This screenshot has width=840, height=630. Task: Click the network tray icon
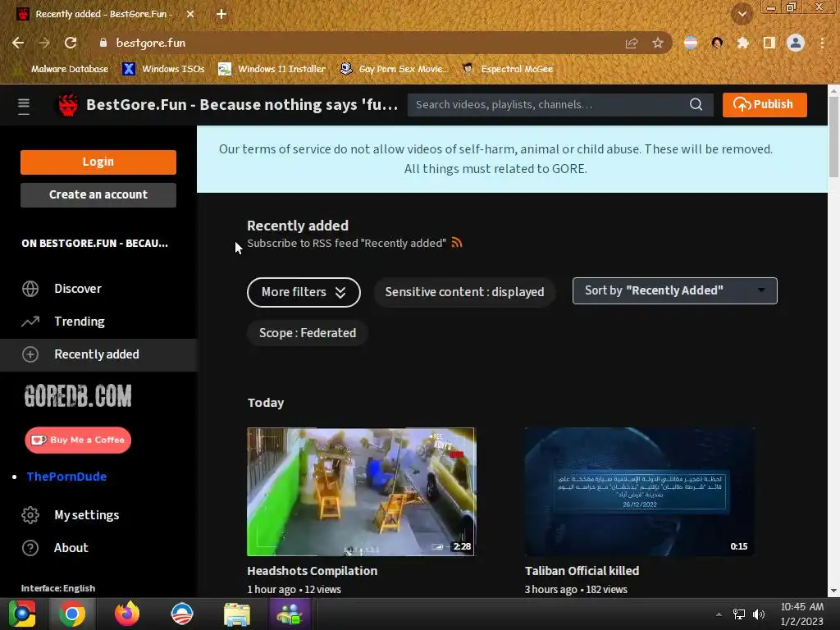tap(739, 614)
